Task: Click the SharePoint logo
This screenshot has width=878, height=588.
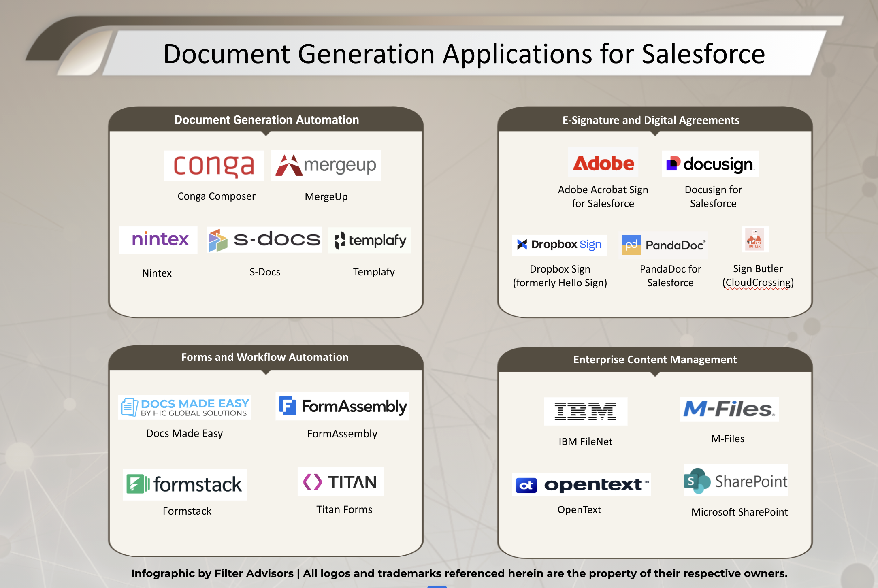Action: coord(735,480)
